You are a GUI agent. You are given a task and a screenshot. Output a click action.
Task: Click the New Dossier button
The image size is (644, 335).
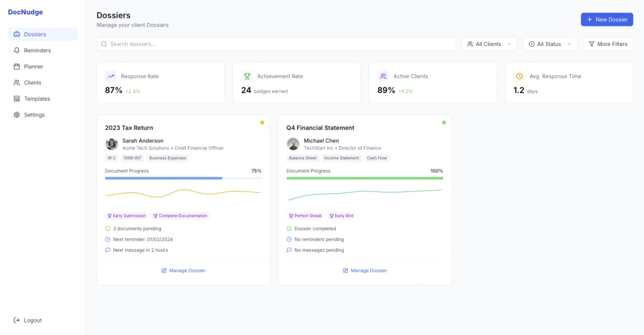click(607, 20)
